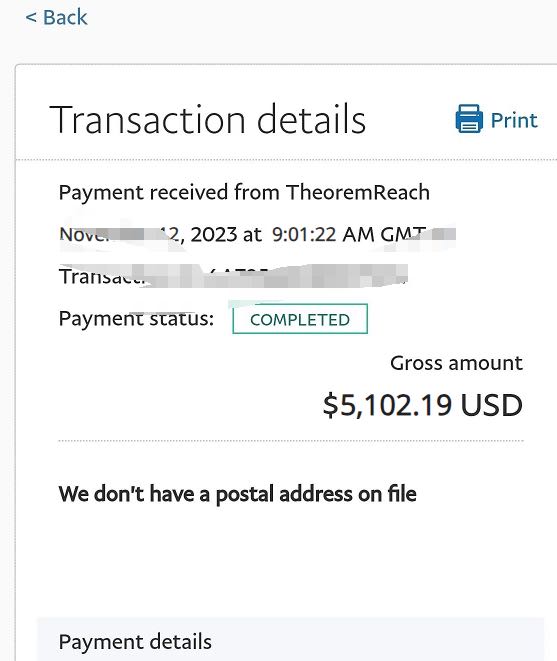Click Payment received from TheoremReach text
Image resolution: width=557 pixels, height=661 pixels.
[x=244, y=192]
